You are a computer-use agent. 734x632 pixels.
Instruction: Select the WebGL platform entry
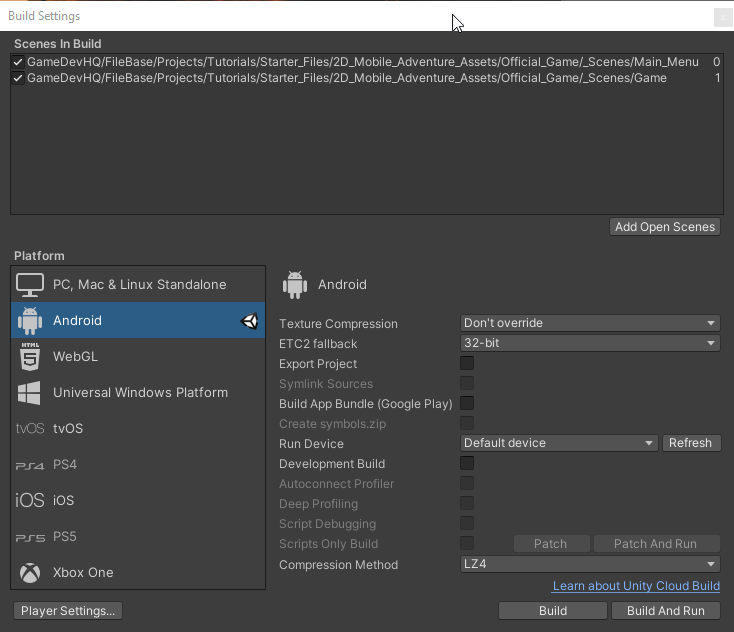click(x=138, y=357)
